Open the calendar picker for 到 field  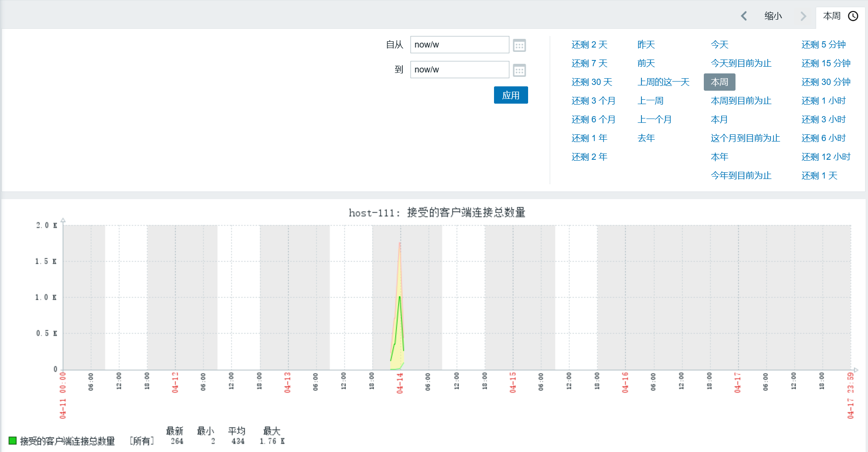tap(519, 70)
